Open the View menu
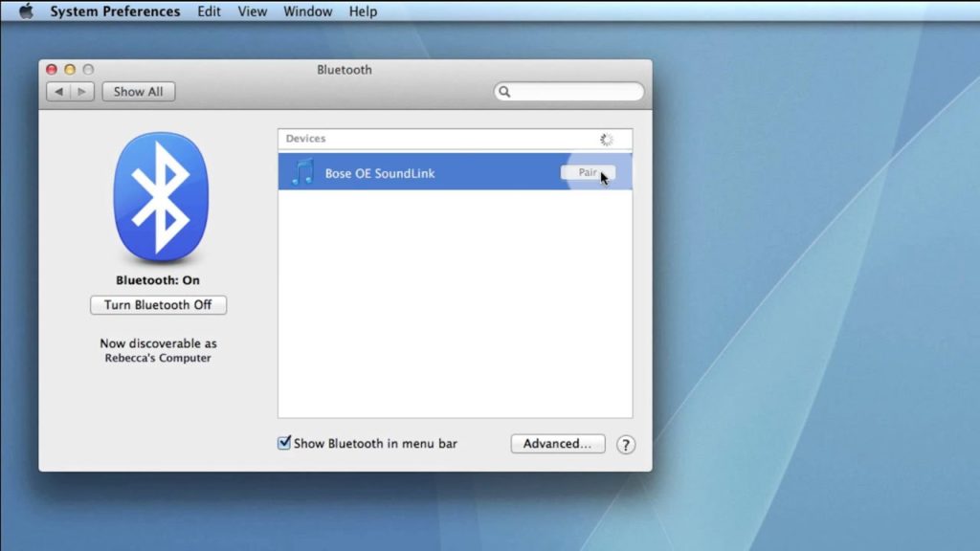This screenshot has width=980, height=551. coord(252,11)
